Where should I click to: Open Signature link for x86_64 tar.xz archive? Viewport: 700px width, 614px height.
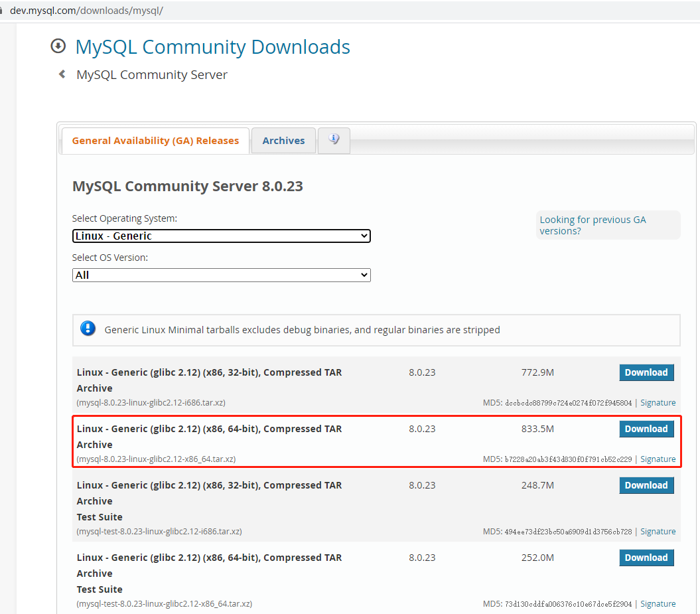658,459
